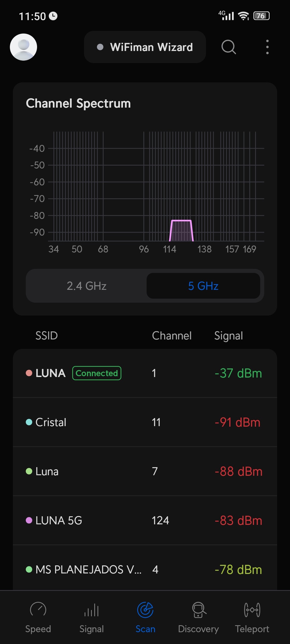The width and height of the screenshot is (290, 644).
Task: Select the Scan radar tab
Action: [x=145, y=617]
